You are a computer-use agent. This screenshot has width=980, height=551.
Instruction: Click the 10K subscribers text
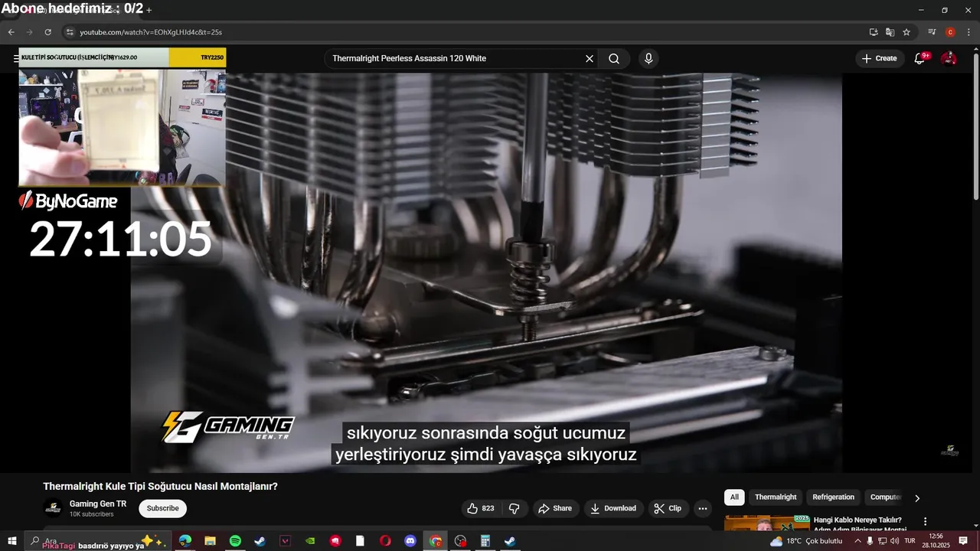[x=92, y=514]
